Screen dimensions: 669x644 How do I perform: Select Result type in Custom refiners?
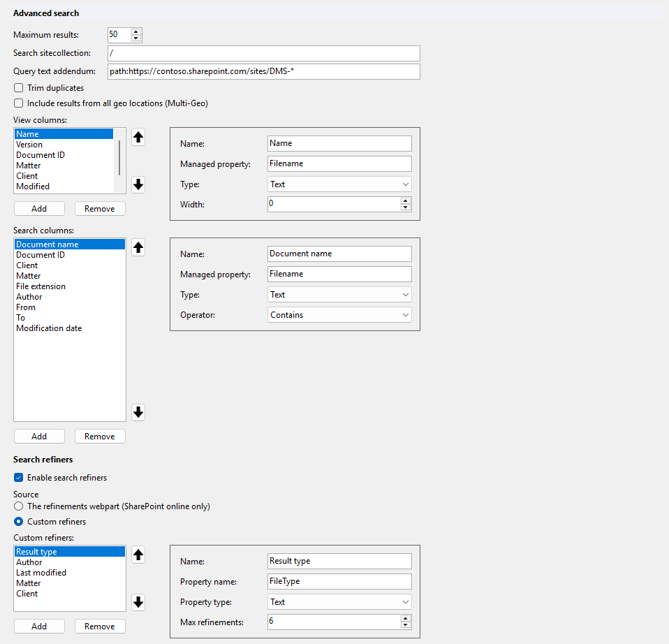[70, 552]
